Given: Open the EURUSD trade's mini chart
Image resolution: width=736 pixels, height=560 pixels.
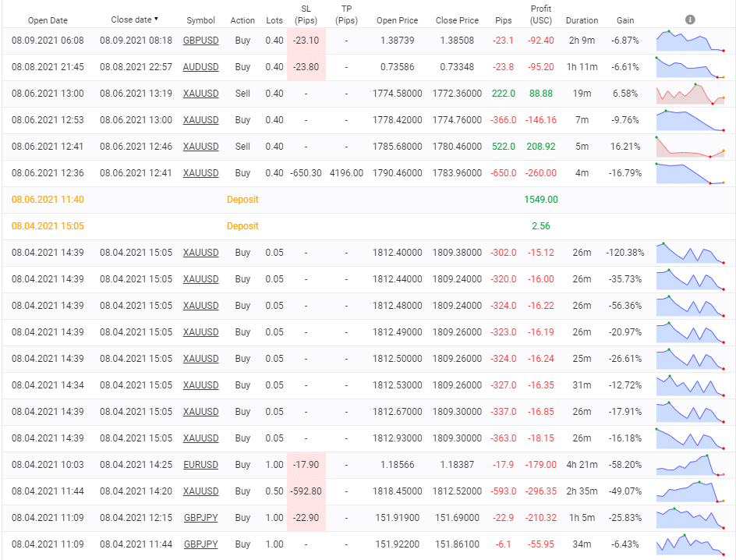Looking at the screenshot, I should click(691, 465).
